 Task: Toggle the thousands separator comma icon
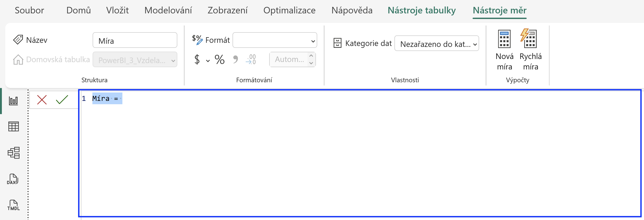[x=235, y=59]
